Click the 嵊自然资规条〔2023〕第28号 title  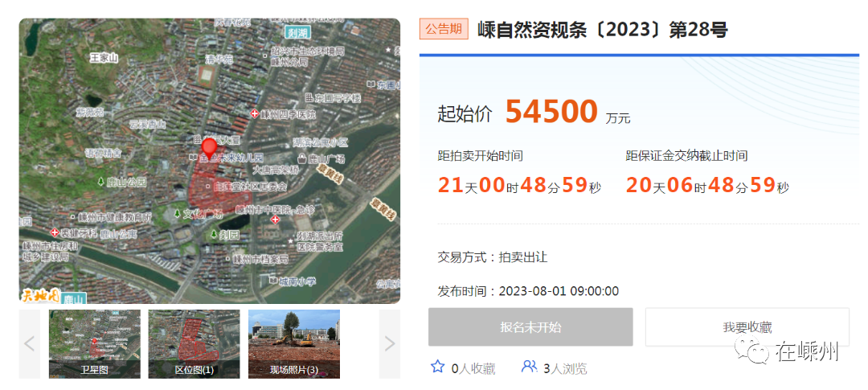[602, 31]
